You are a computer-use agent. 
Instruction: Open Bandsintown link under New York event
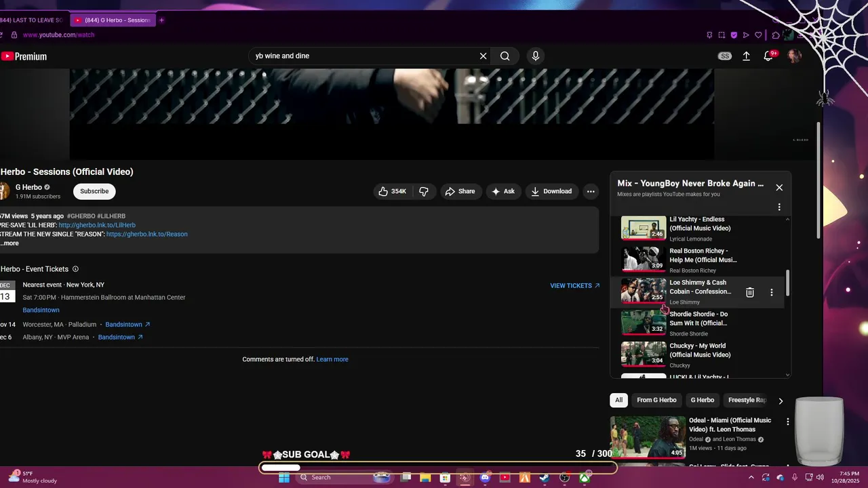(41, 310)
